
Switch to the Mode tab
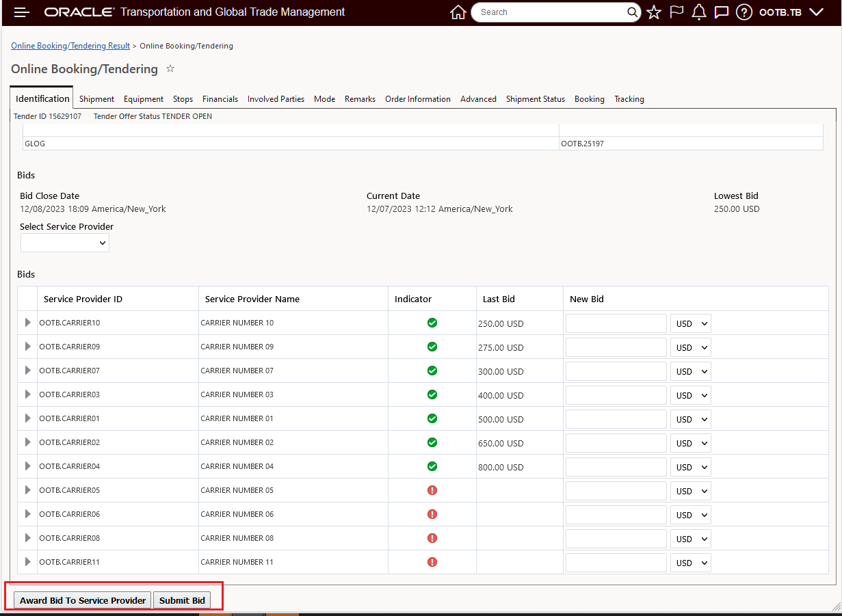point(324,99)
